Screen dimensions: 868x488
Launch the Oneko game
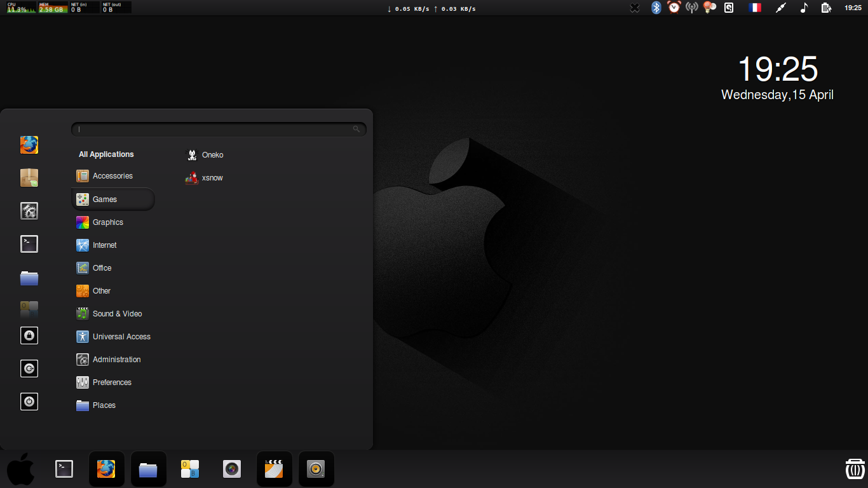pos(205,155)
